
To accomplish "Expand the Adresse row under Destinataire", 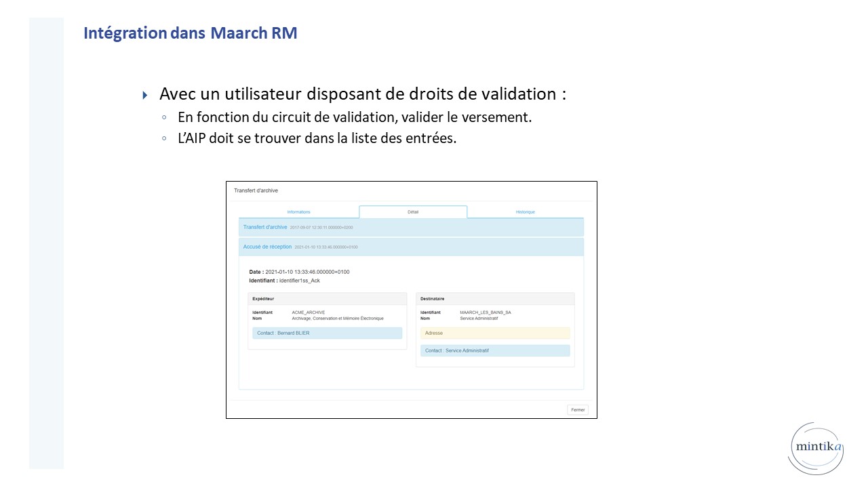I will tap(495, 333).
